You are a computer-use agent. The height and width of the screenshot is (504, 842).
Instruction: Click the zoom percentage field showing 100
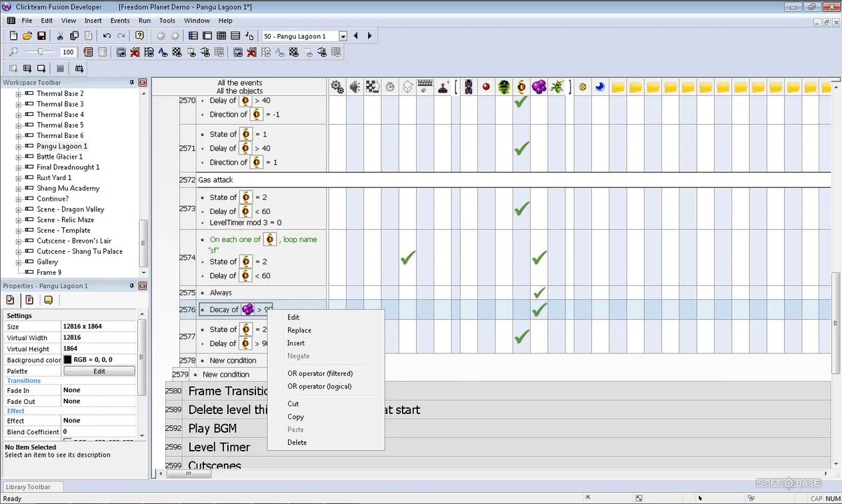[68, 52]
